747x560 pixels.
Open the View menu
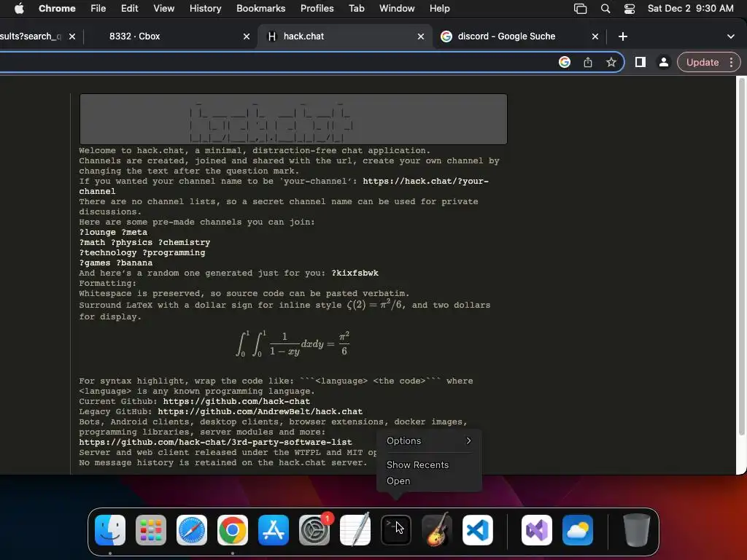click(163, 9)
